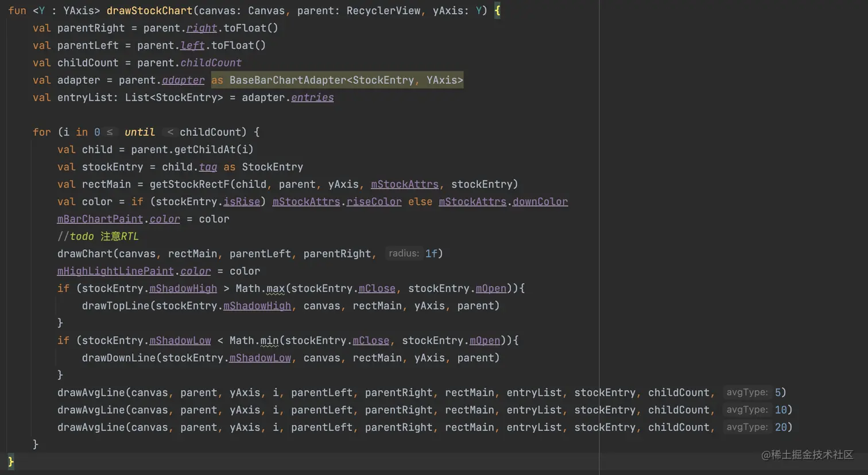Click the getStockRectF function call
The height and width of the screenshot is (475, 868).
click(x=189, y=184)
